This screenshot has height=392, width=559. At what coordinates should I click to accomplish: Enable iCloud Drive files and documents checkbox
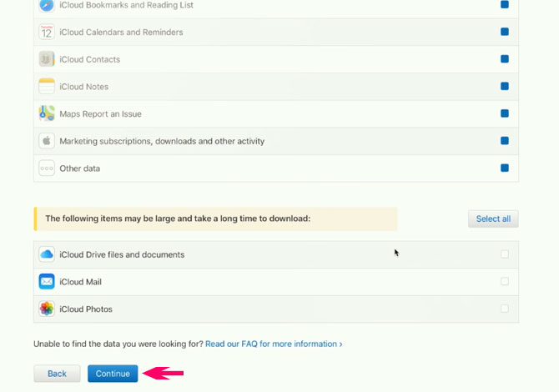pyautogui.click(x=505, y=254)
